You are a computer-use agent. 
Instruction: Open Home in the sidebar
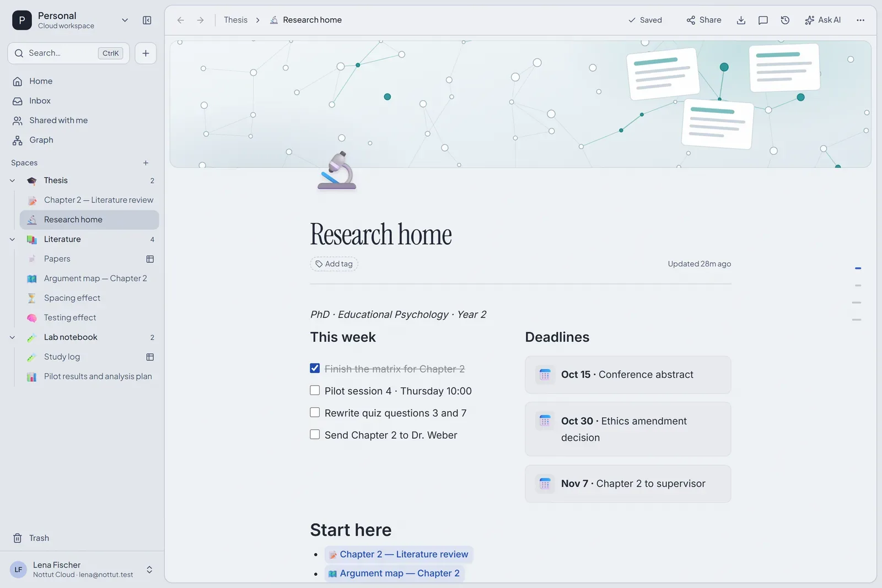(83, 82)
